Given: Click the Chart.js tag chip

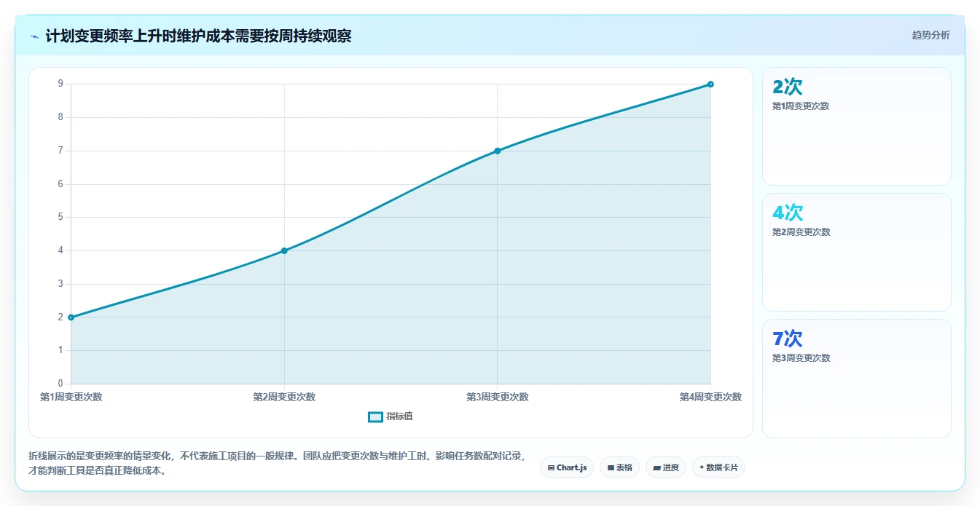Looking at the screenshot, I should [x=567, y=467].
